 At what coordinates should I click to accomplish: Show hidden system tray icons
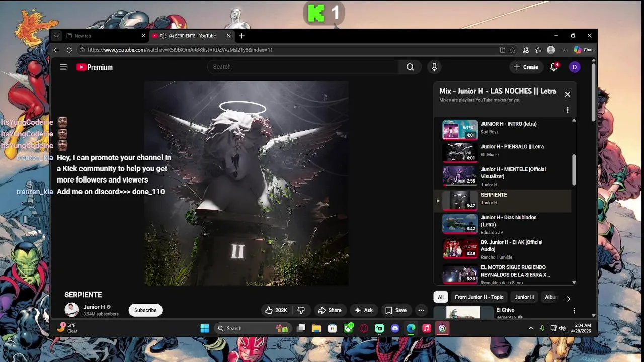pyautogui.click(x=531, y=328)
